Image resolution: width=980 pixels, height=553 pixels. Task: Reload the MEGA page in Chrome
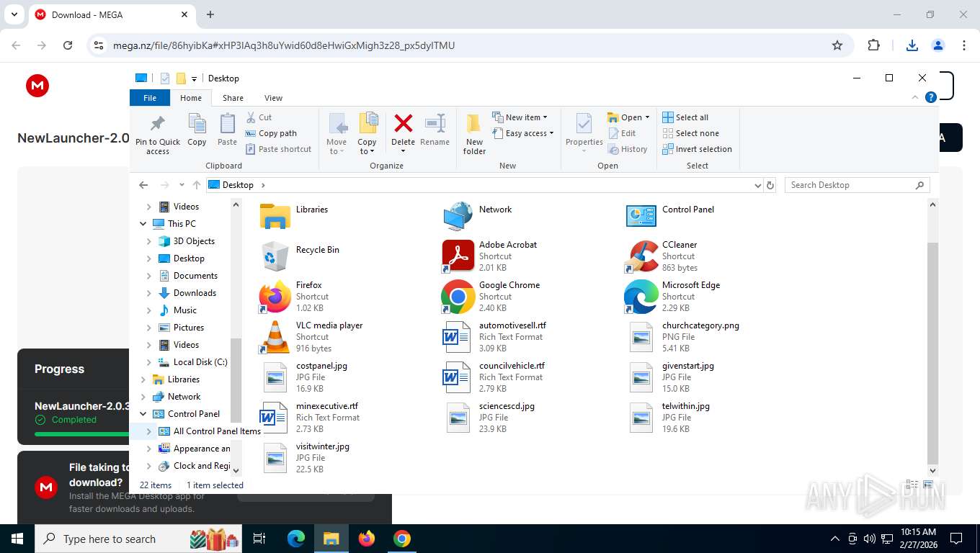pyautogui.click(x=68, y=45)
